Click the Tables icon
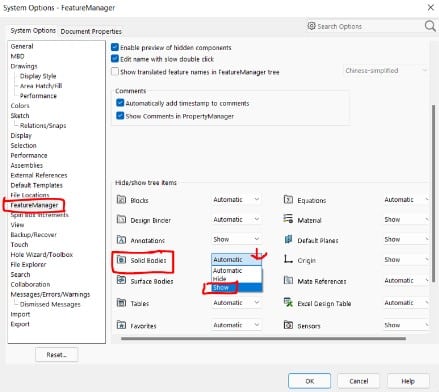439x392 pixels. (x=121, y=303)
